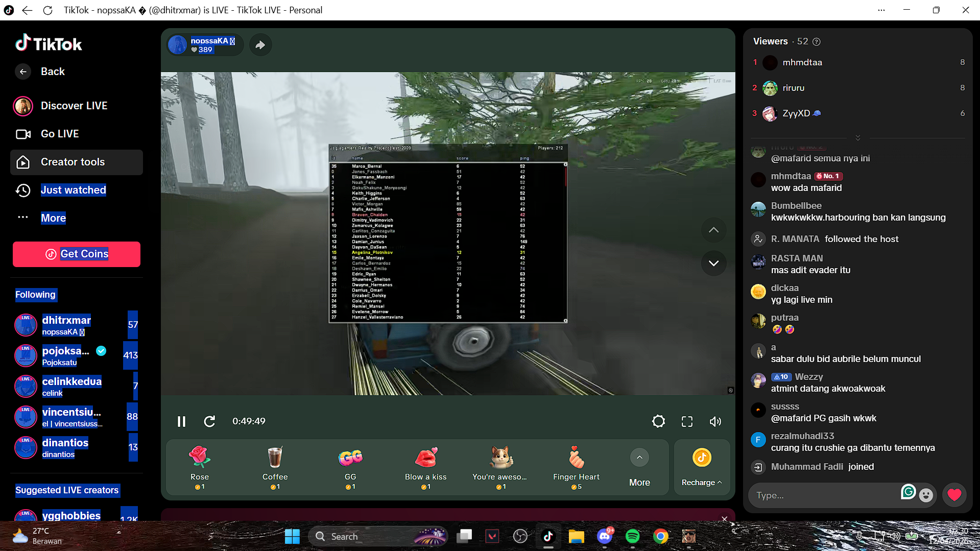Enter fullscreen mode for the stream

click(x=687, y=421)
